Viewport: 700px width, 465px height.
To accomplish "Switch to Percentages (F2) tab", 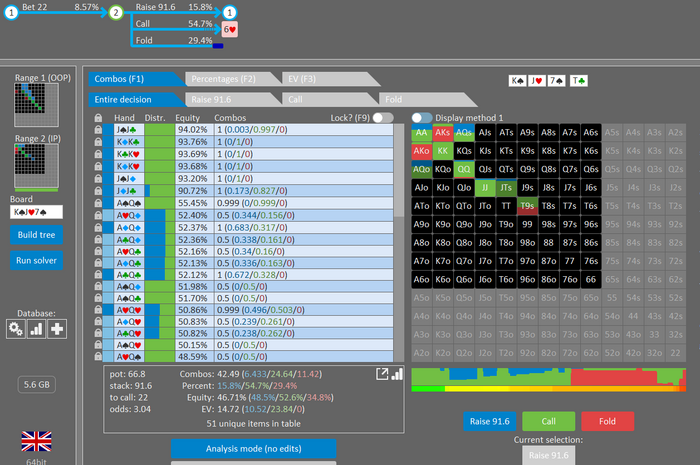I will pos(232,79).
